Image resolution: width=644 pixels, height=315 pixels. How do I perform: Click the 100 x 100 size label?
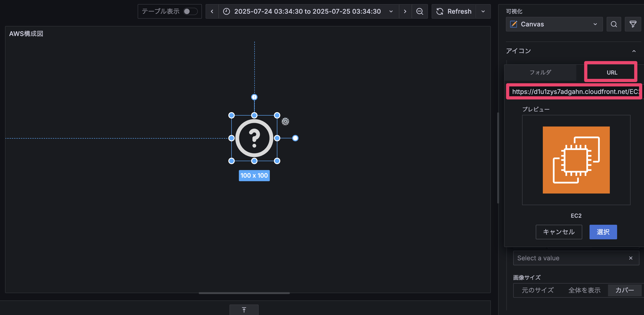pos(254,176)
